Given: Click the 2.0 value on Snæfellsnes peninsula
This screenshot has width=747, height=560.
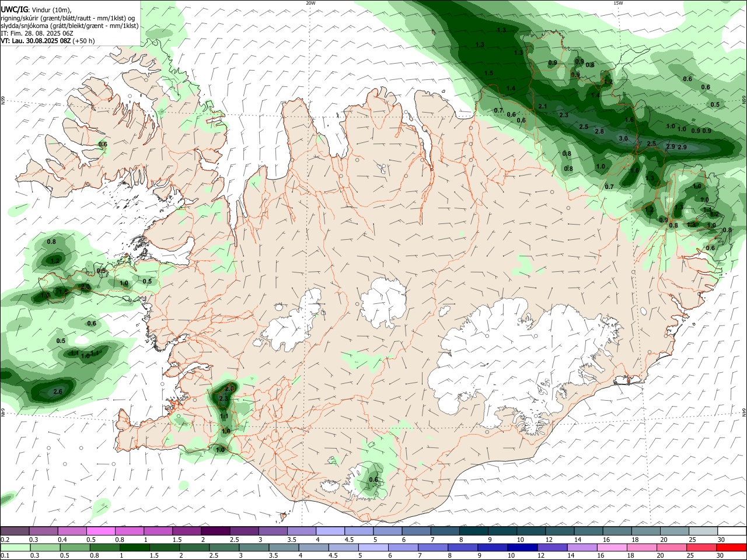Looking at the screenshot, I should tap(85, 286).
